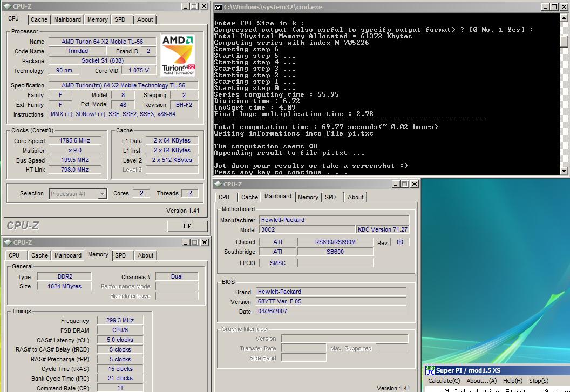570x392 pixels.
Task: Click the CPU-Z icon in the Mainboard window title bar
Action: 218,184
